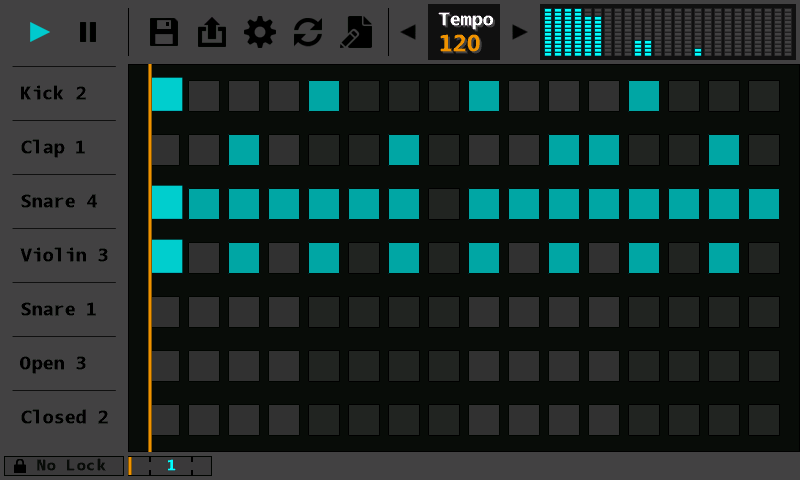
Task: Disable Violin 3 step 1
Action: [x=167, y=257]
